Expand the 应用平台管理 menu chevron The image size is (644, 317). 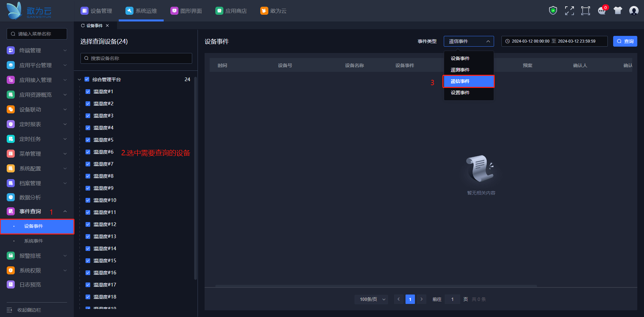point(65,65)
